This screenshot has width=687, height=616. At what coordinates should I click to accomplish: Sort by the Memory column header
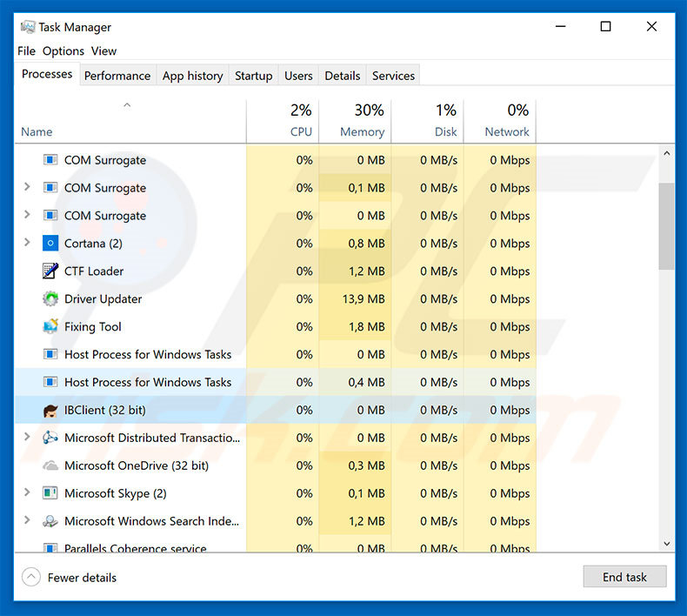[355, 121]
